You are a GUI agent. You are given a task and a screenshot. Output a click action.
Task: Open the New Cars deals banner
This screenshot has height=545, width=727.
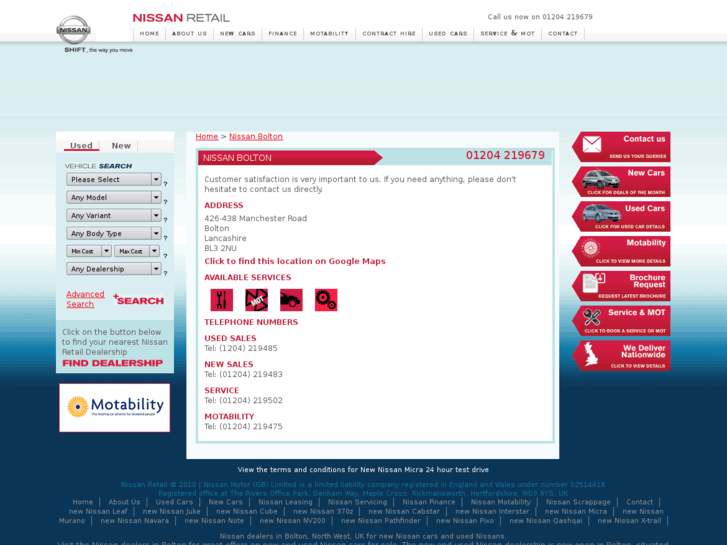621,182
